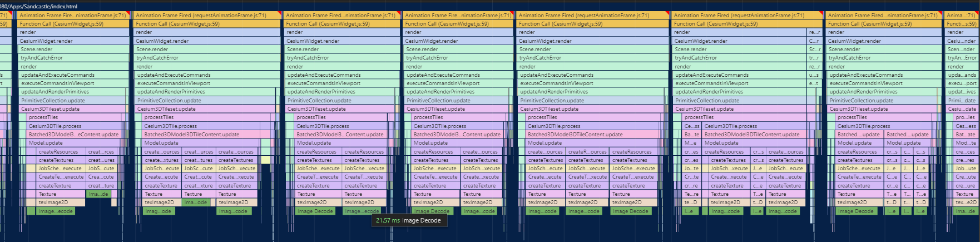Select the 'createR...ources' flame bar
This screenshot has width=980, height=242.
pos(587,152)
